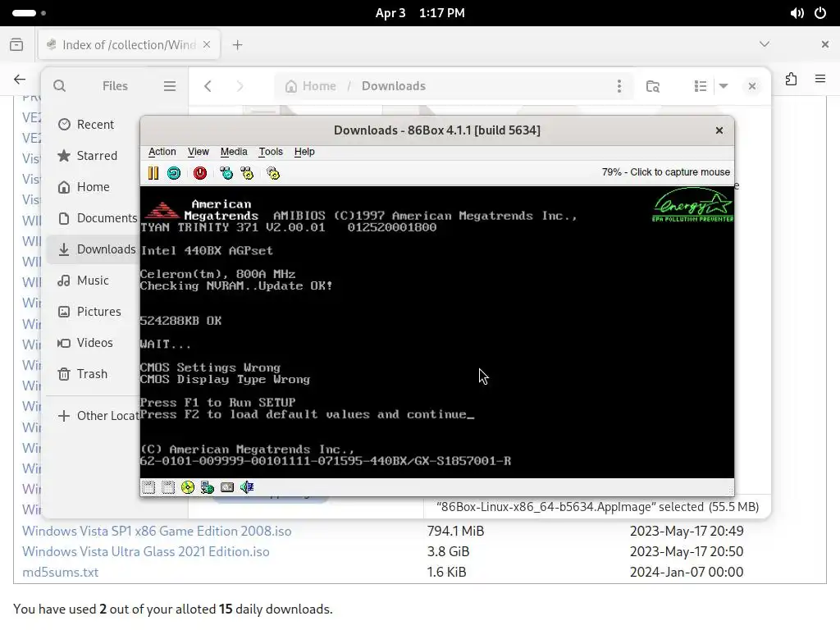This screenshot has width=840, height=630.
Task: Open the Files folder kebab menu
Action: pyautogui.click(x=619, y=85)
